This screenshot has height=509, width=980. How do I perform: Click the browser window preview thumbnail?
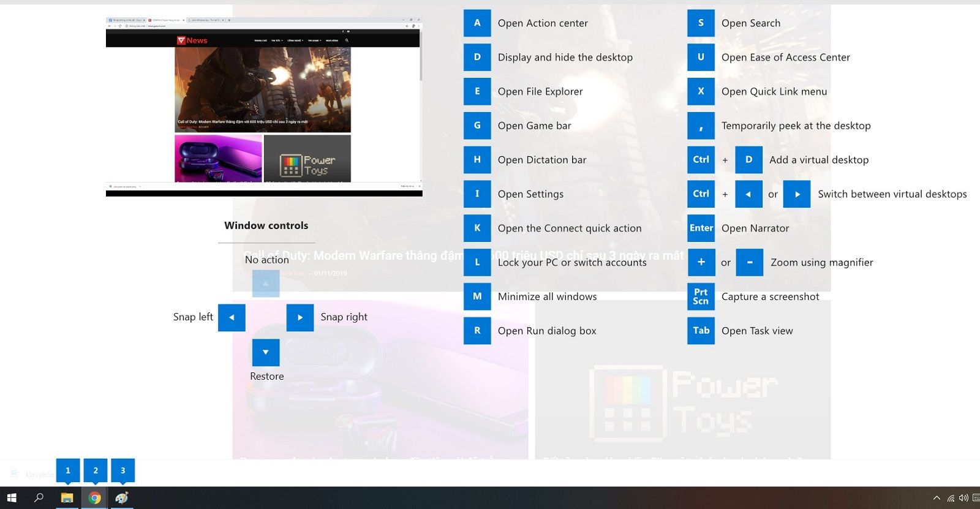pyautogui.click(x=264, y=107)
